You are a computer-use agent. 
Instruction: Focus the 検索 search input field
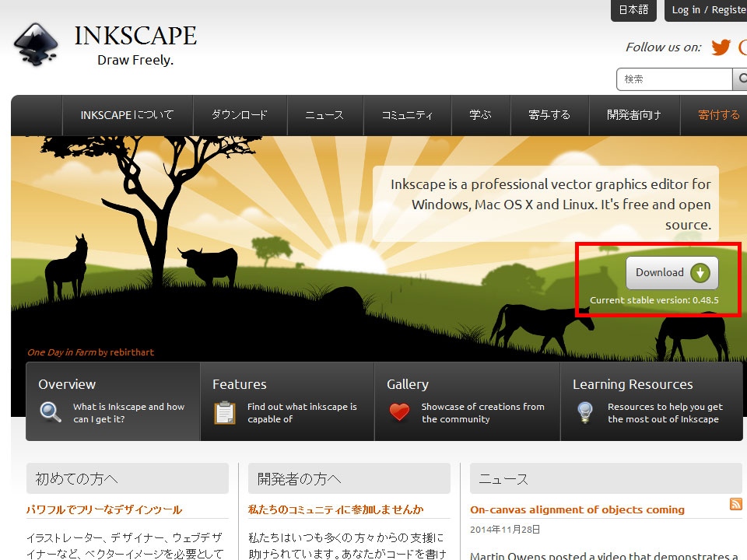tap(674, 79)
